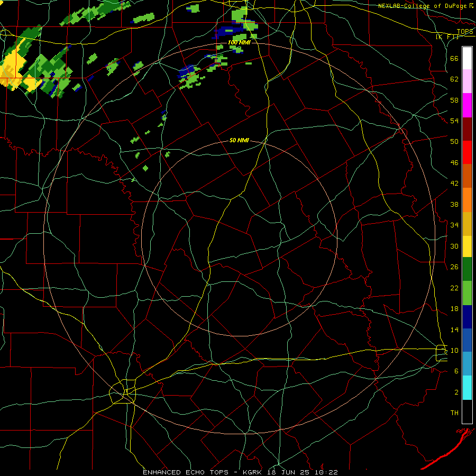Pick the magenta legend swatch
The width and height of the screenshot is (476, 476).
pyautogui.click(x=467, y=105)
